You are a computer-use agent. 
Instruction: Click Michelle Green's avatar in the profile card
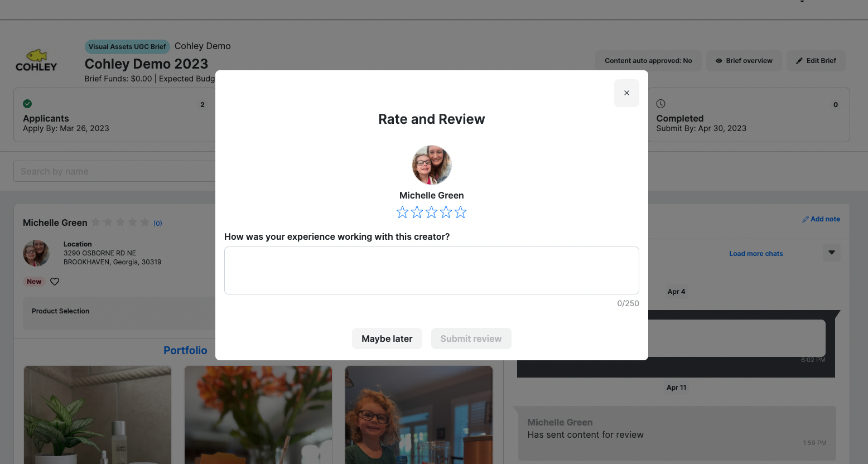36,253
